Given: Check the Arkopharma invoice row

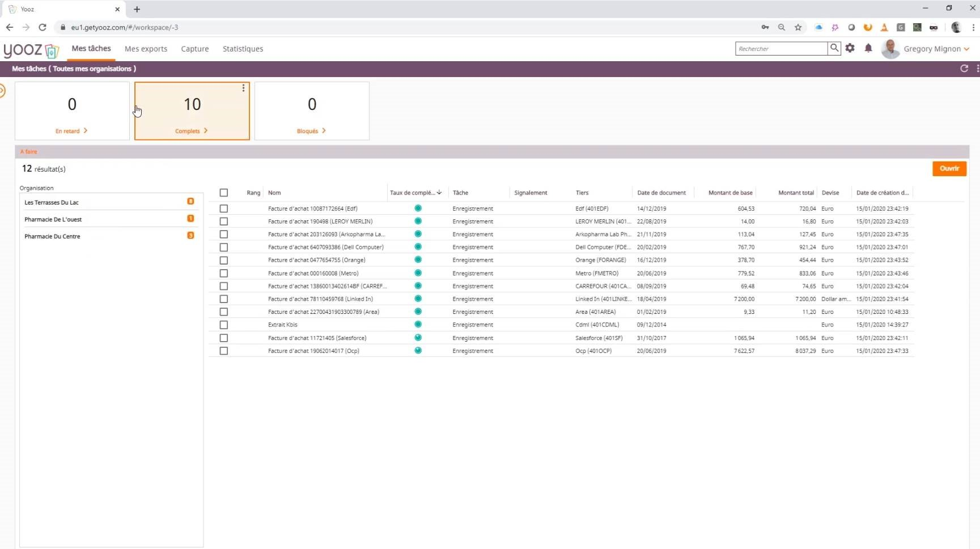Looking at the screenshot, I should point(224,235).
